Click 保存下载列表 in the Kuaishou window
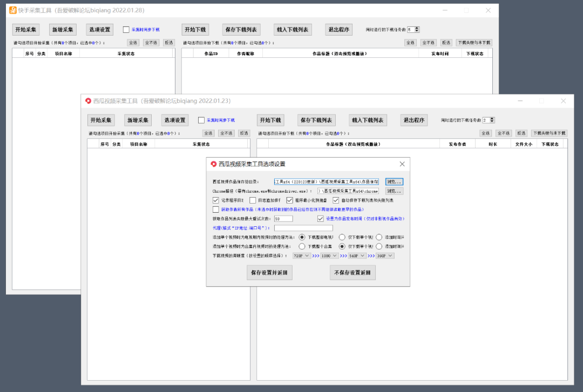The width and height of the screenshot is (583, 392). pos(241,29)
